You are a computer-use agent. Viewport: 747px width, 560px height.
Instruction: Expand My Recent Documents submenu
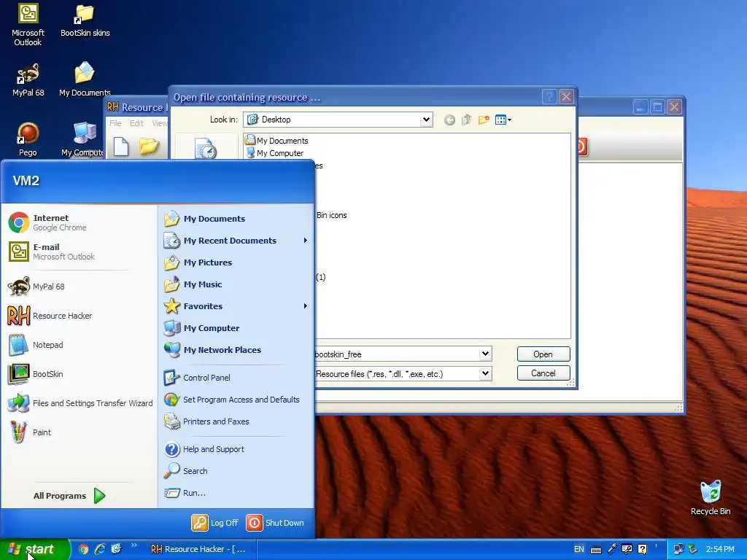[x=236, y=241]
